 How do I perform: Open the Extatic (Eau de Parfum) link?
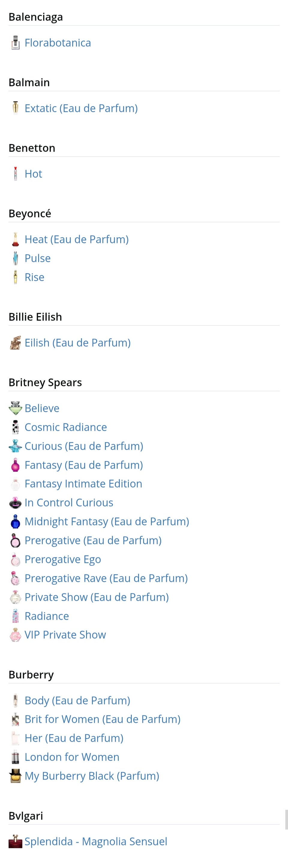[x=81, y=108]
